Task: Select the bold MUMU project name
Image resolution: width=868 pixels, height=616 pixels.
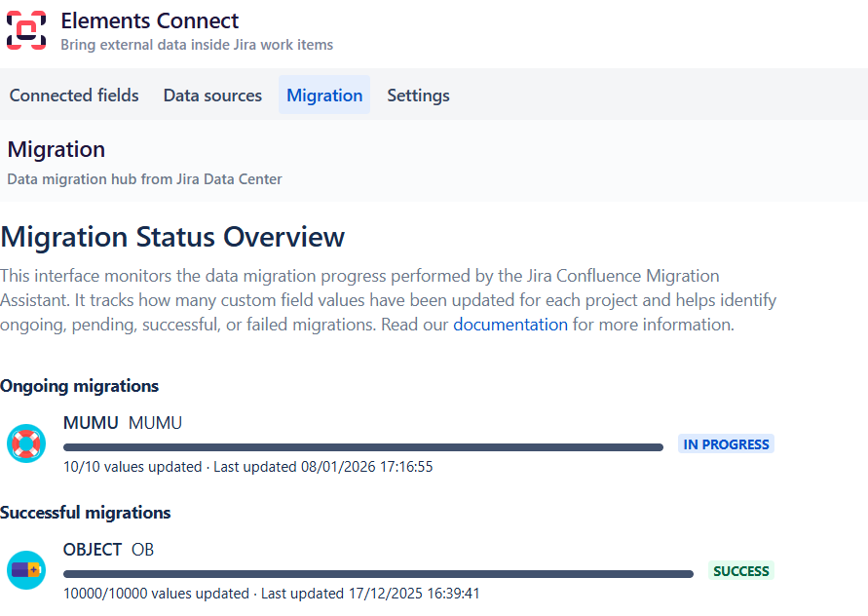Action: tap(91, 423)
